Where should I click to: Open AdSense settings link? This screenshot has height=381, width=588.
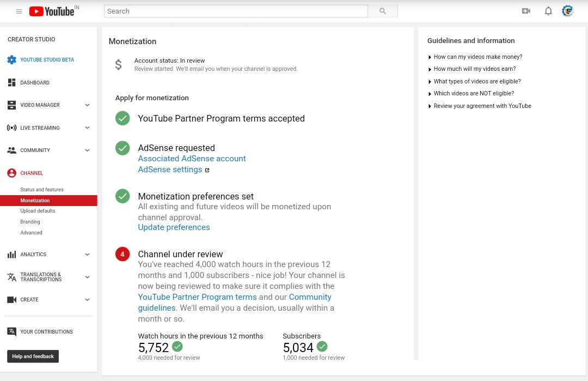point(170,170)
